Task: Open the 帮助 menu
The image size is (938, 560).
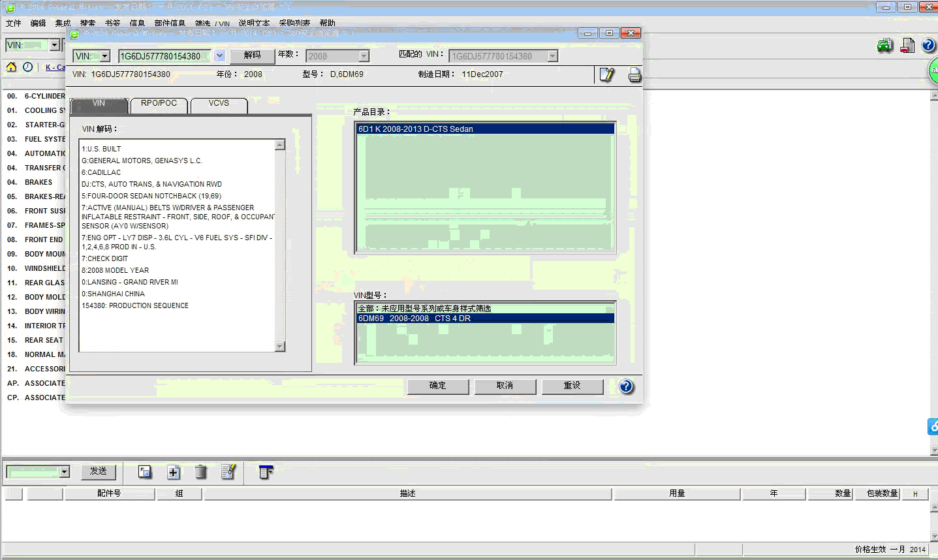Action: tap(327, 23)
